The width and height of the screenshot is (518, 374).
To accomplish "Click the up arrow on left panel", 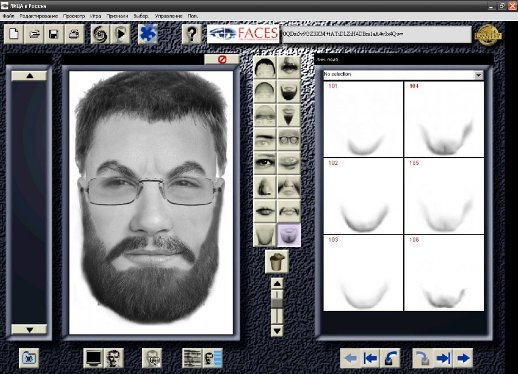I will coord(29,76).
